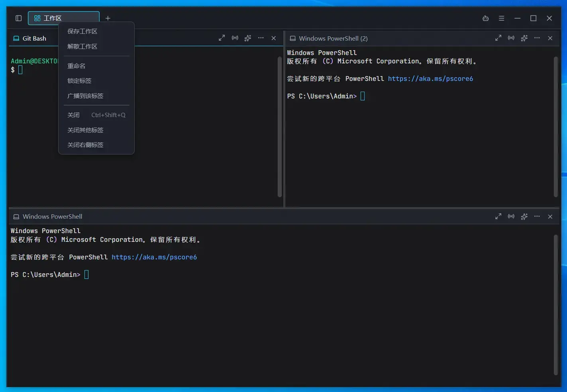Close the bottom Windows PowerShell pane

pyautogui.click(x=550, y=216)
